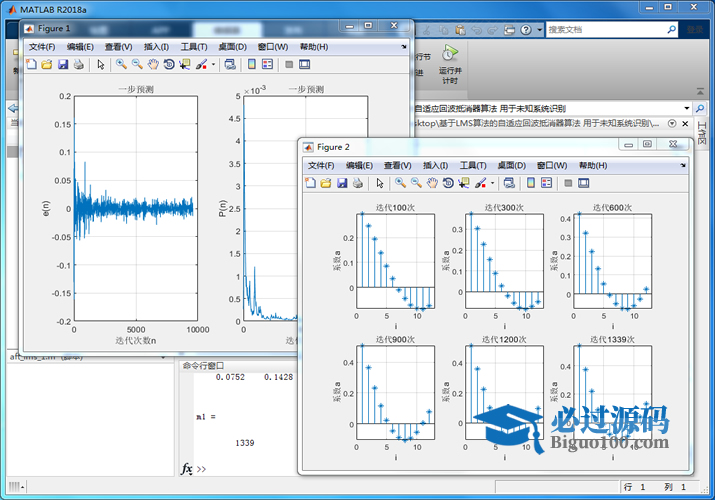Screen dimensions: 715x500
Task: Open 工具(T) menu in Figure 1
Action: point(194,47)
